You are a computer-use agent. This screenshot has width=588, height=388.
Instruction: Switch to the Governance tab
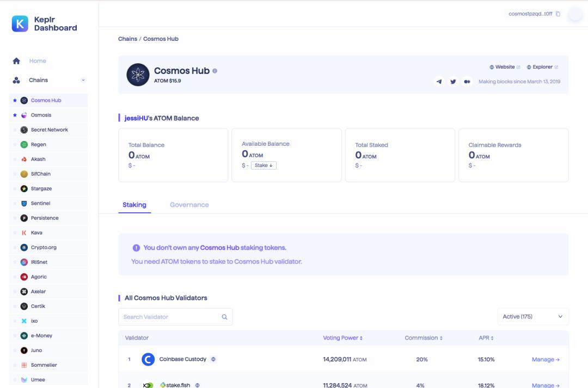tap(189, 205)
